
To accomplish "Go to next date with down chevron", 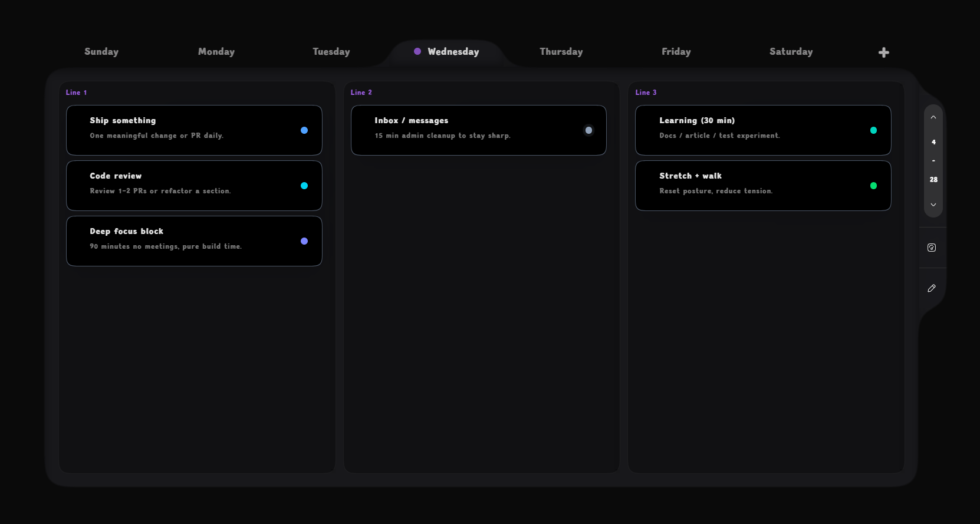I will pos(933,205).
